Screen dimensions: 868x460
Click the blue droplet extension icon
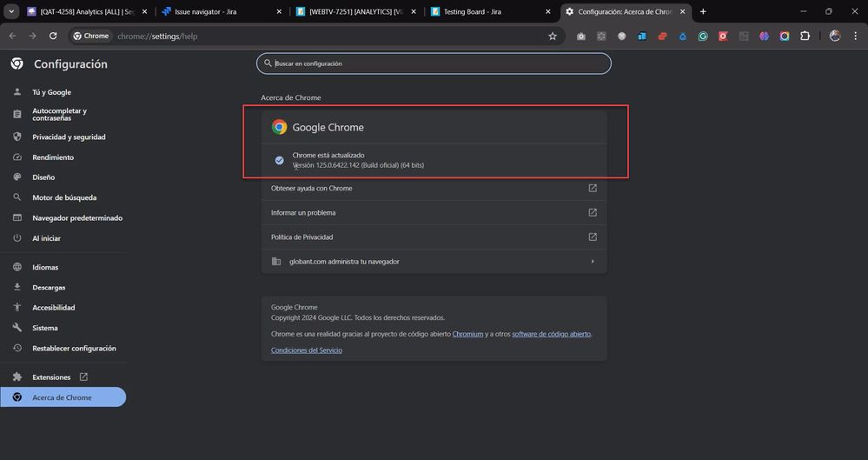(x=683, y=36)
